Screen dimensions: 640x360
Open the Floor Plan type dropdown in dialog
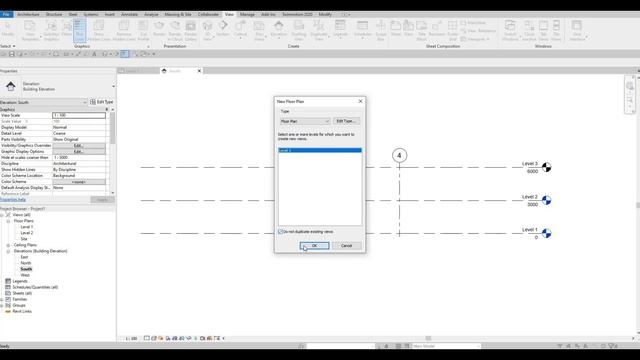point(304,121)
